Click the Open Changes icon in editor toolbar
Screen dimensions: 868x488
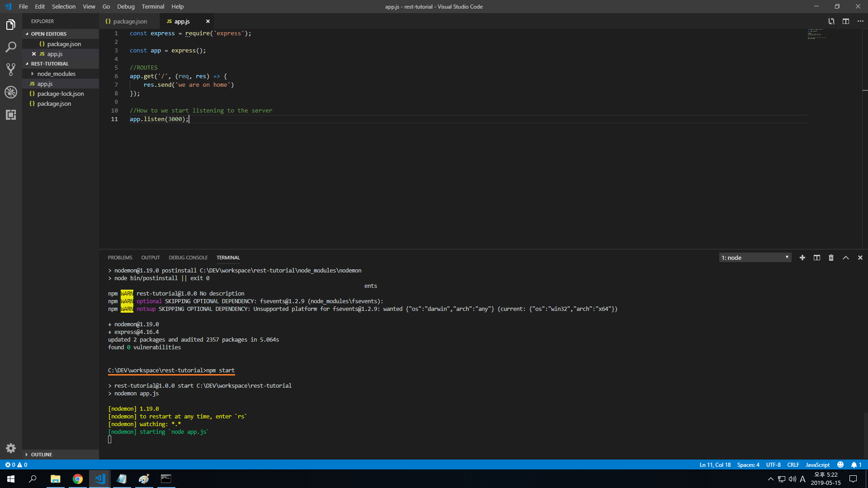831,21
